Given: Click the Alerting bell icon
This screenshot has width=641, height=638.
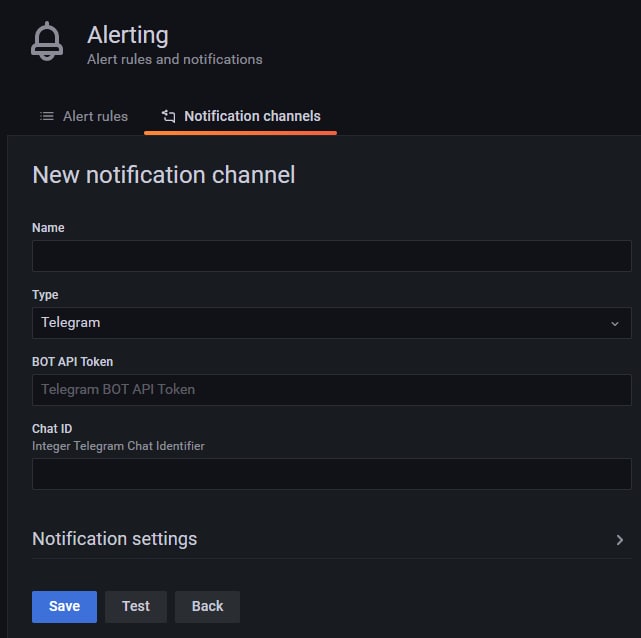Looking at the screenshot, I should (x=47, y=41).
